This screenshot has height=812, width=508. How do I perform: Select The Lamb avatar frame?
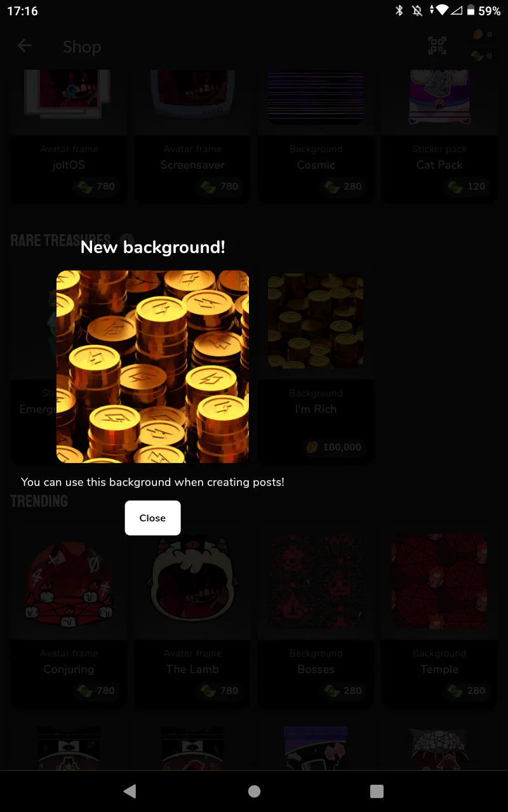click(192, 615)
